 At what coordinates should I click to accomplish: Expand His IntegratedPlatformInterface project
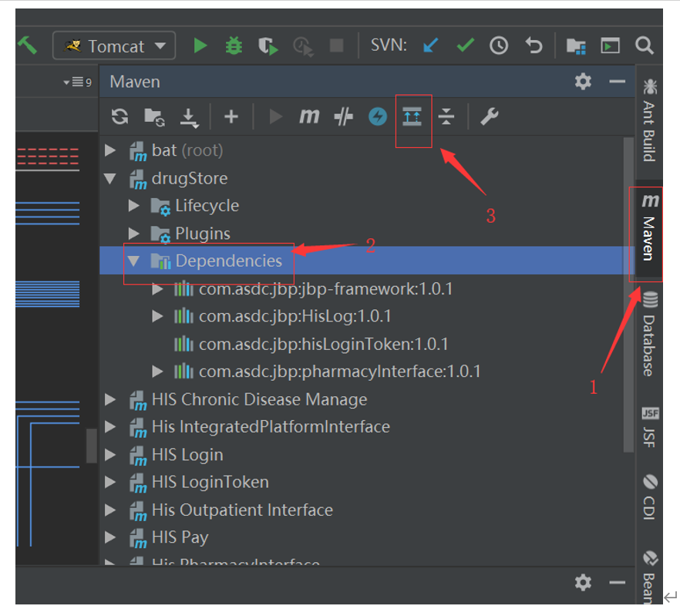tap(110, 427)
